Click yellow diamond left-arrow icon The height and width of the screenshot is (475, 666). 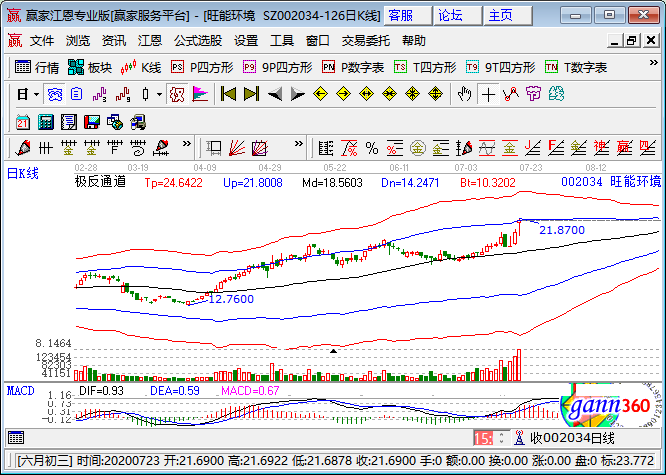[320, 94]
